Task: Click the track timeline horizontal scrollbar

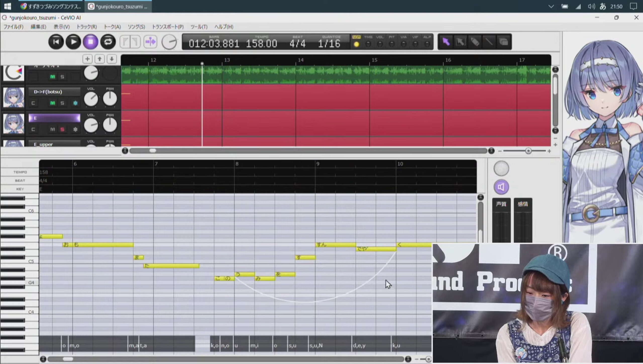Action: 308,151
